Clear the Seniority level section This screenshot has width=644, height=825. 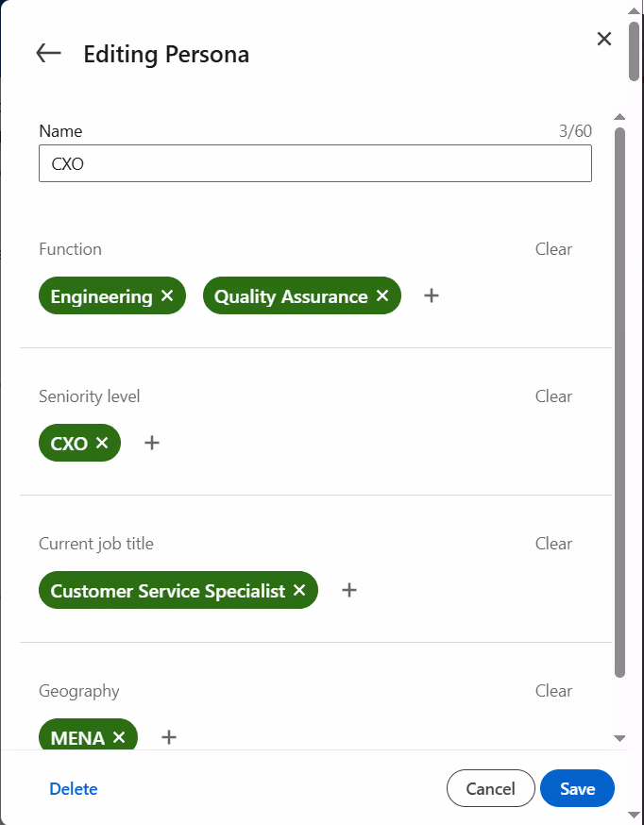pos(553,396)
